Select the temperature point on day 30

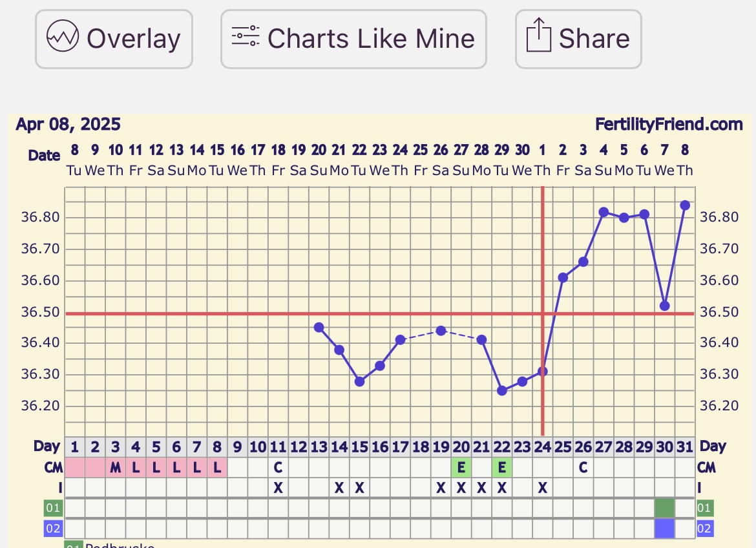(x=664, y=306)
